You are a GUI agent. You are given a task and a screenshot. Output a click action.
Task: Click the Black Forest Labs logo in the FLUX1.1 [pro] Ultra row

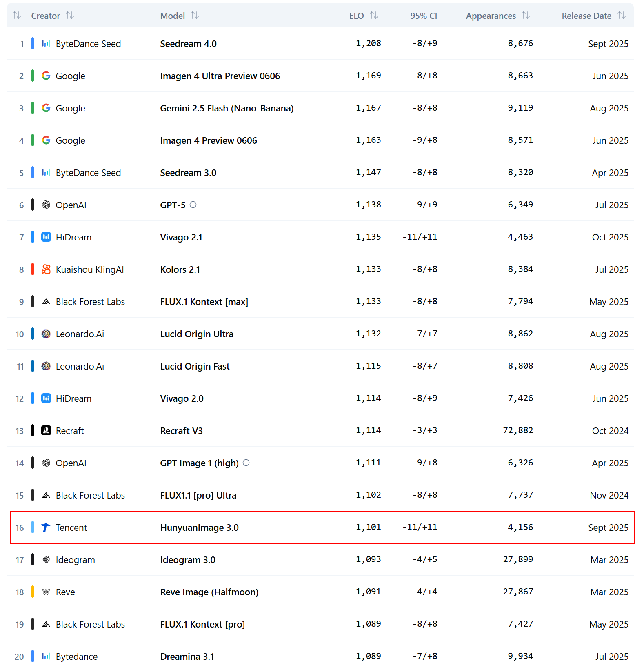click(46, 495)
